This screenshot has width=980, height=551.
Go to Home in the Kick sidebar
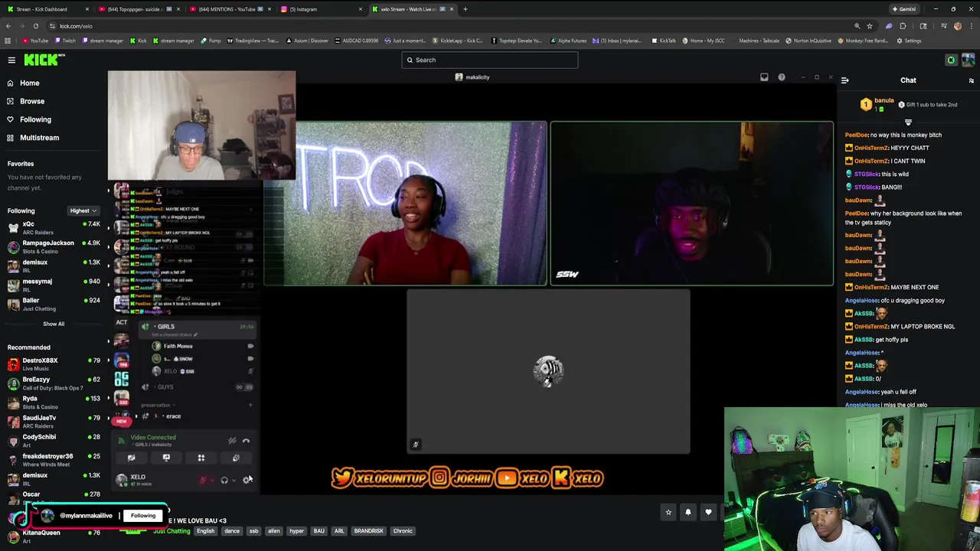point(29,83)
